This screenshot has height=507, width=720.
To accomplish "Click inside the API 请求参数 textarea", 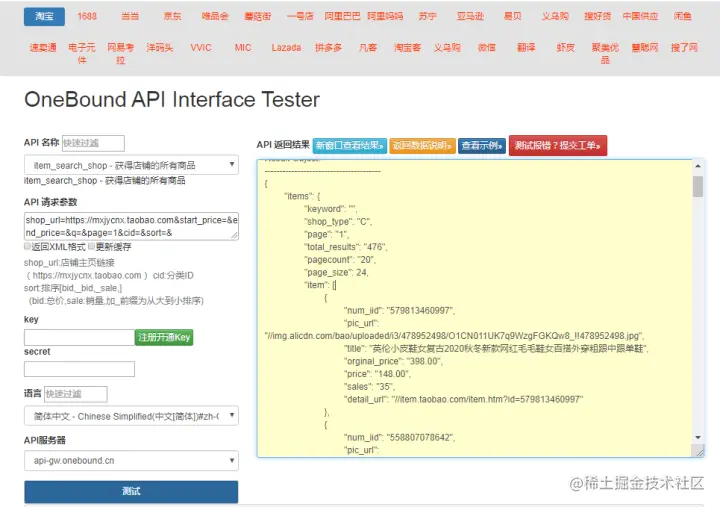I will point(131,226).
